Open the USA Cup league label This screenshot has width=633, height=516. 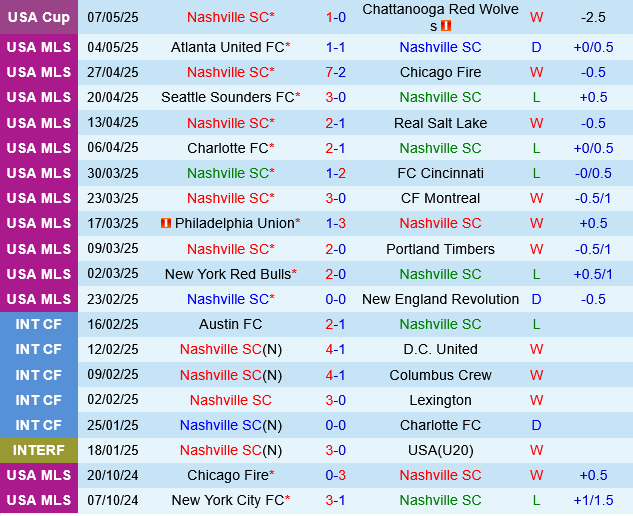pos(39,17)
